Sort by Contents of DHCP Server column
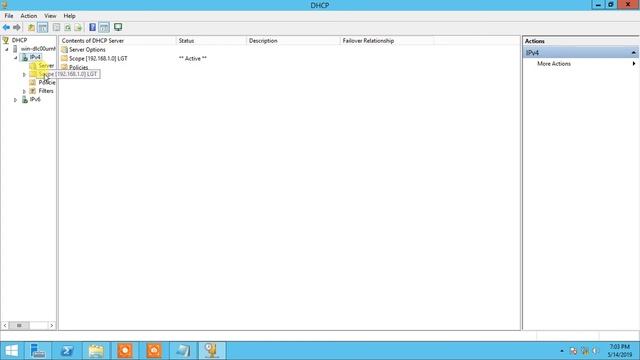Viewport: 640px width, 360px height. pos(118,41)
